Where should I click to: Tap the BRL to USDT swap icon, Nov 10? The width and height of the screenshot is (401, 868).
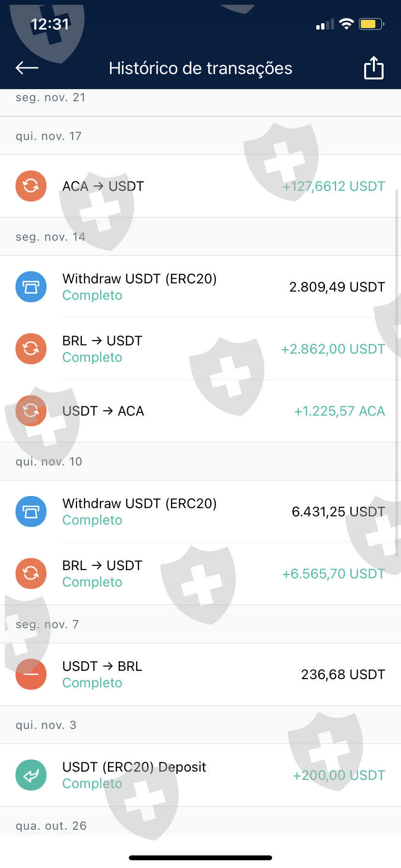31,573
